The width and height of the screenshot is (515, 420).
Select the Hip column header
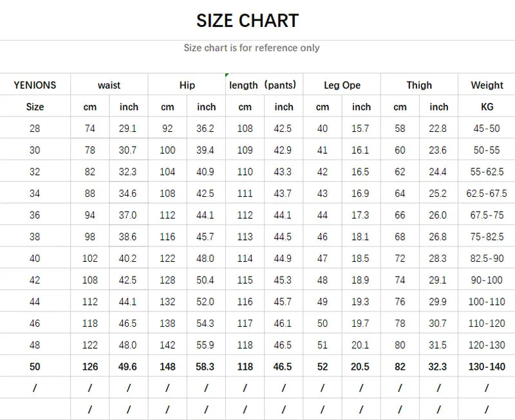point(187,85)
